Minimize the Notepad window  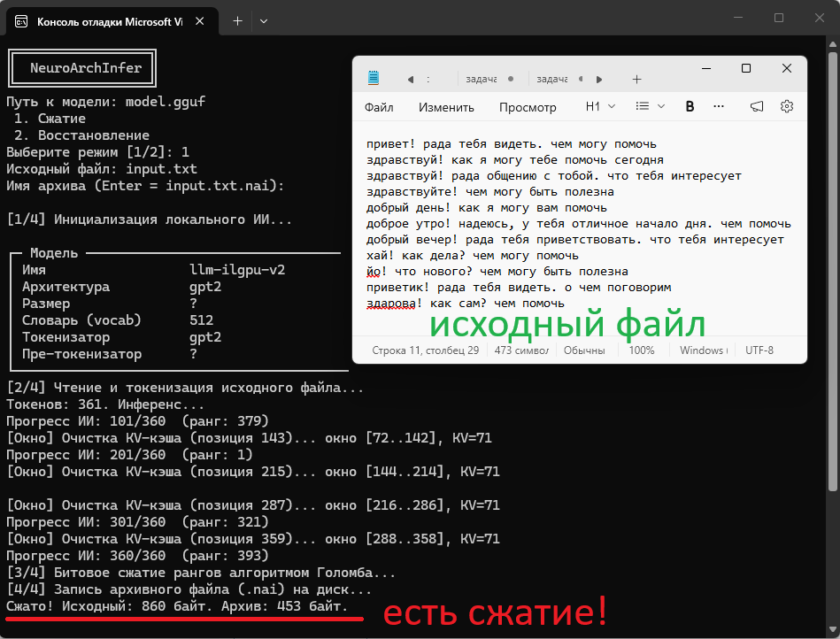(706, 68)
